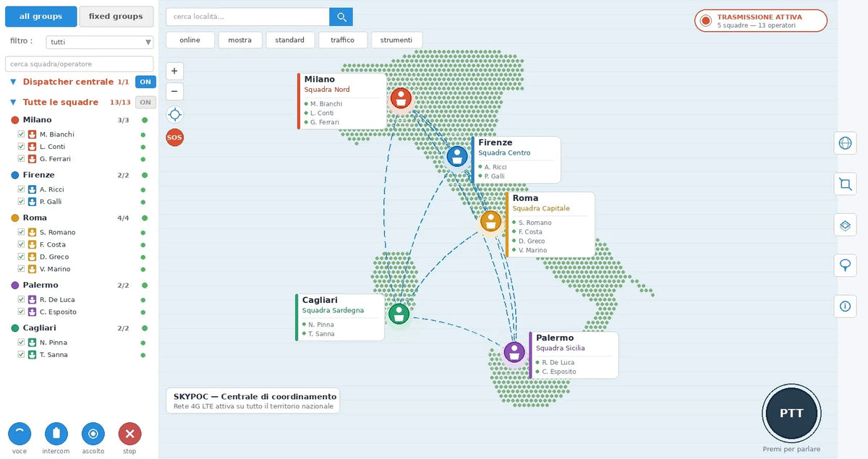Collapse the Tutte le squadre group
Image resolution: width=868 pixels, height=459 pixels.
[13, 103]
